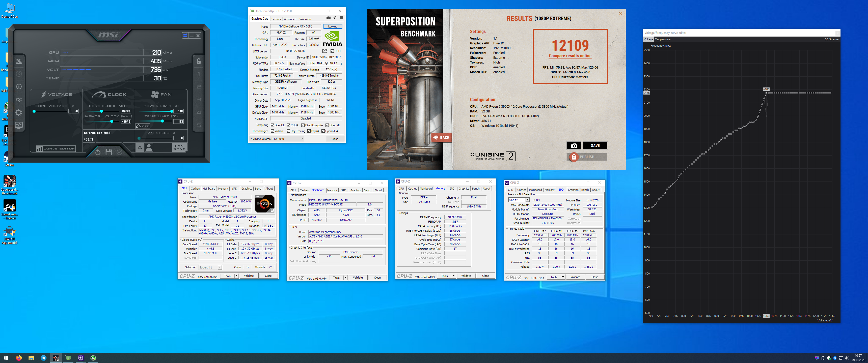The height and width of the screenshot is (363, 868).
Task: Open GPU-Z hamburger menu icon
Action: point(341,18)
